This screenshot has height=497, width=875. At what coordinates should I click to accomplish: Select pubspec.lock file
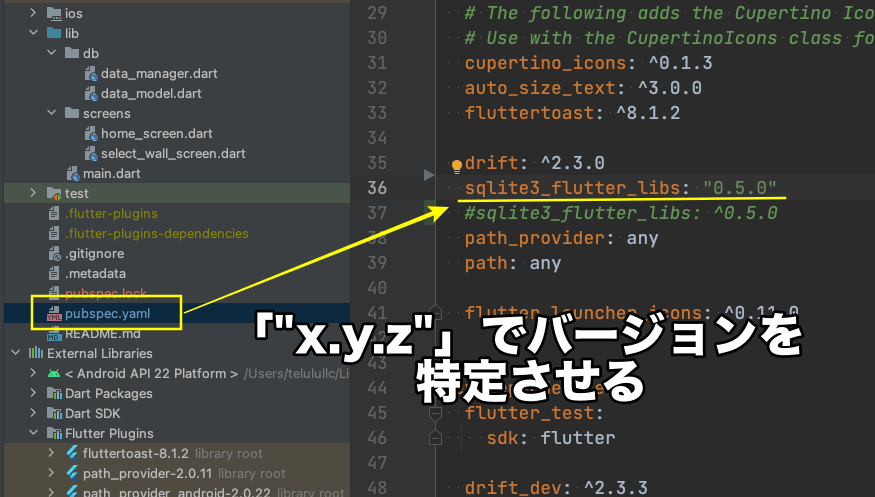106,293
